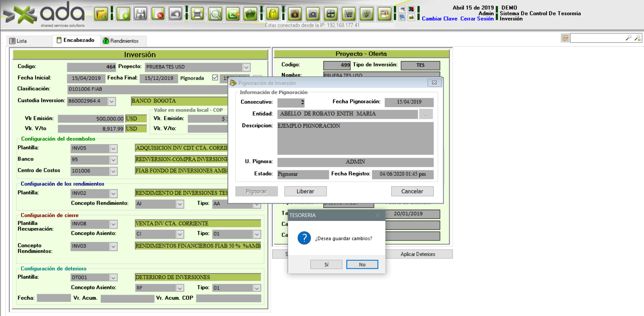Expand the Centro de Costos dropdown
The image size is (644, 316).
coord(113,171)
